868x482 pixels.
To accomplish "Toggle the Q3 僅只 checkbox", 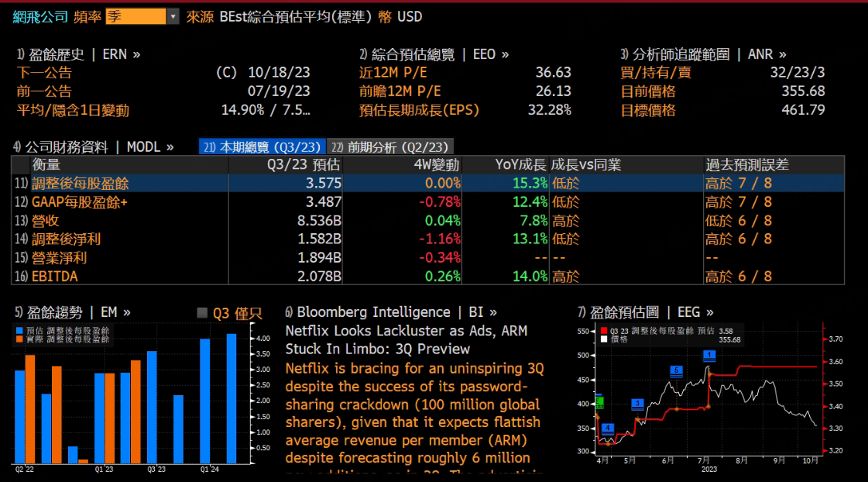I will click(202, 313).
